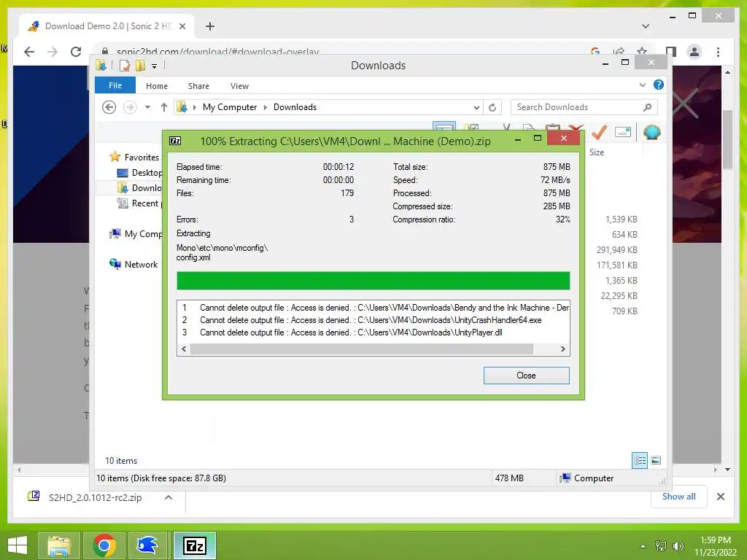Click the 171,581 KB size entry
This screenshot has width=747, height=560.
click(x=617, y=265)
